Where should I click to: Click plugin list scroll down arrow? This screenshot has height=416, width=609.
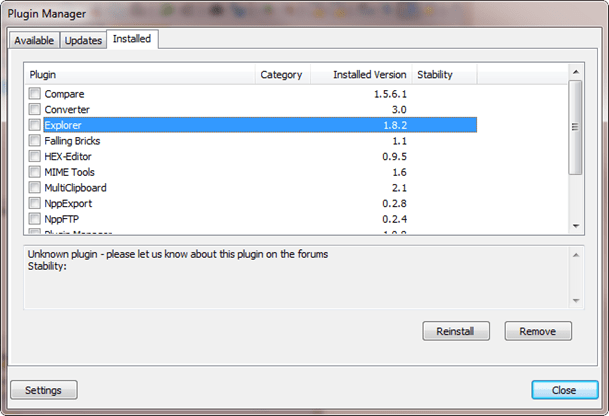[x=576, y=226]
